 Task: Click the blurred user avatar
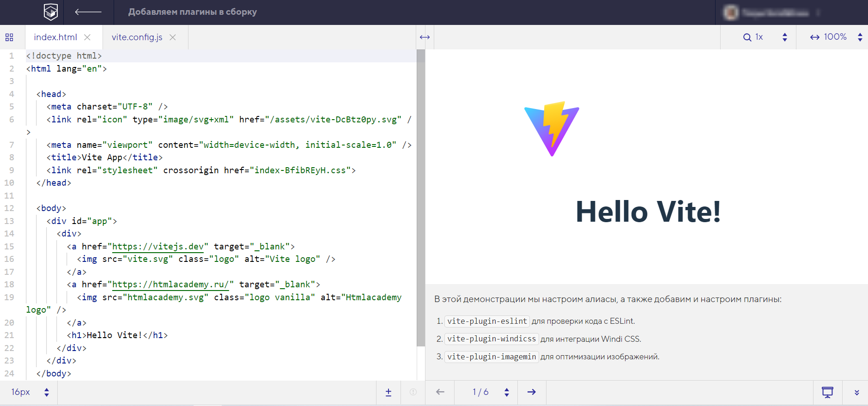click(731, 12)
